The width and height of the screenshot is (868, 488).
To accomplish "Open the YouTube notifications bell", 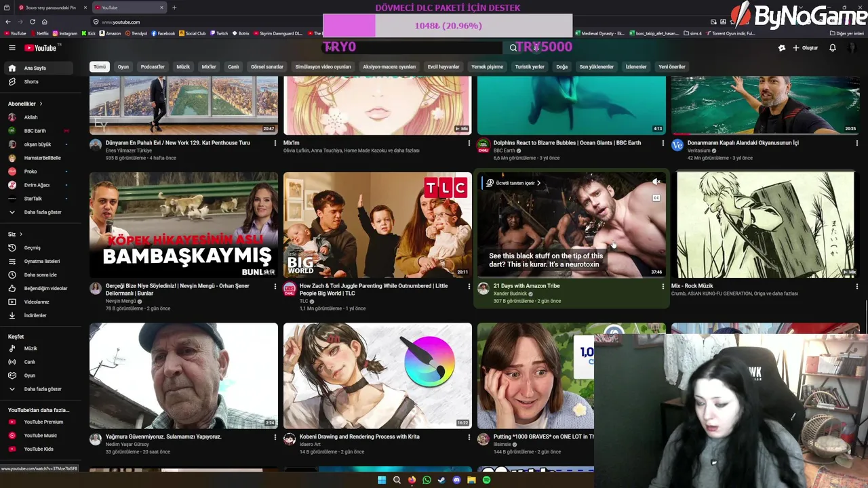I will coord(832,47).
